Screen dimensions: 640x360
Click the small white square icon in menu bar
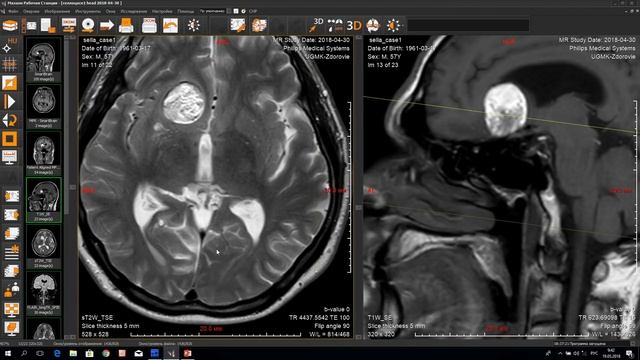click(x=236, y=11)
